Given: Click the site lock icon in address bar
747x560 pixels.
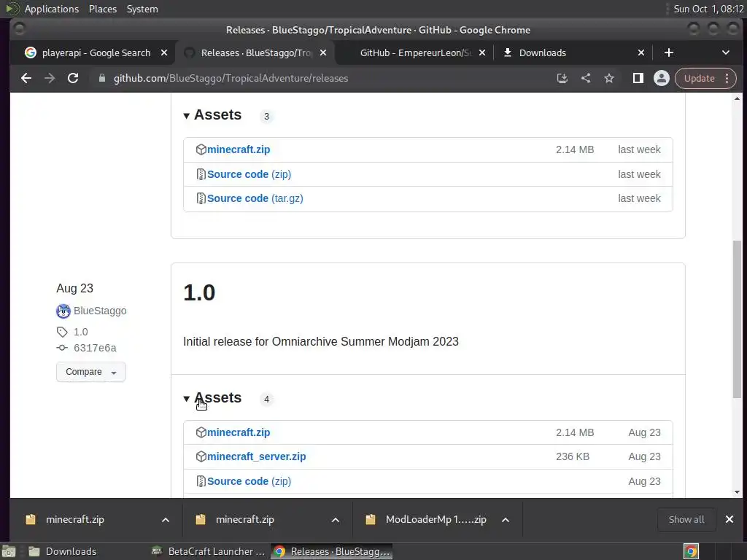Looking at the screenshot, I should click(101, 78).
